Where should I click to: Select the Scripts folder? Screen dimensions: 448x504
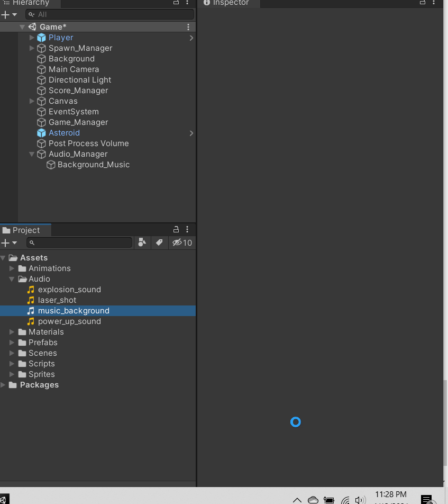(x=41, y=364)
